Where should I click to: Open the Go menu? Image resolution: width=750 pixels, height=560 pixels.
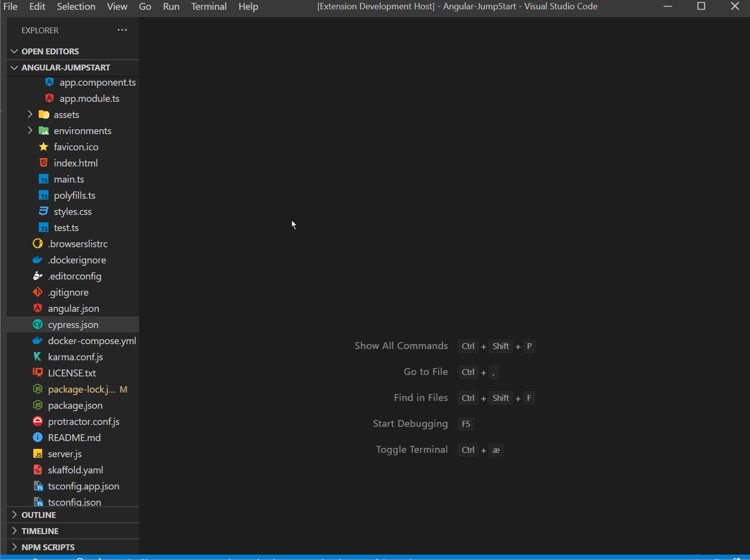(x=145, y=6)
